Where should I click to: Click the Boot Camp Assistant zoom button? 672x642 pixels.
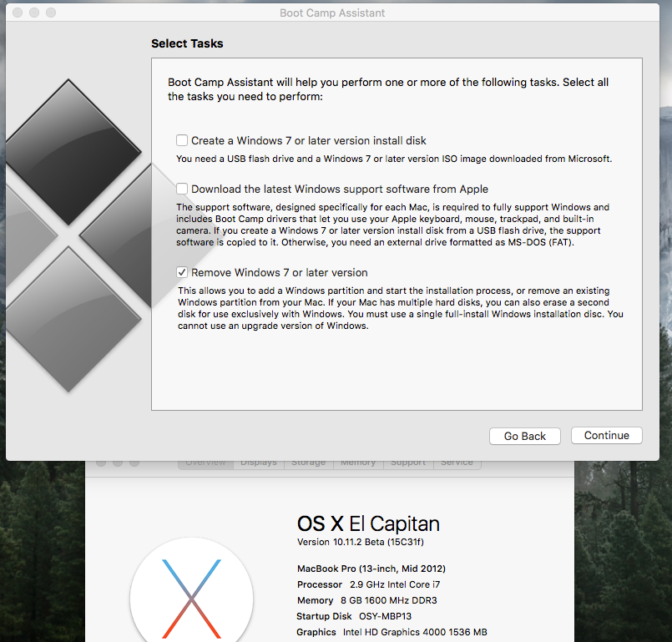point(51,13)
